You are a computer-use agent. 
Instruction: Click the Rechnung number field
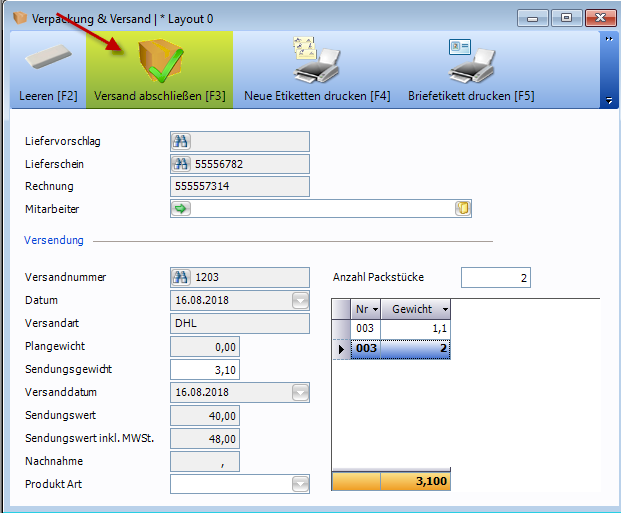click(240, 187)
